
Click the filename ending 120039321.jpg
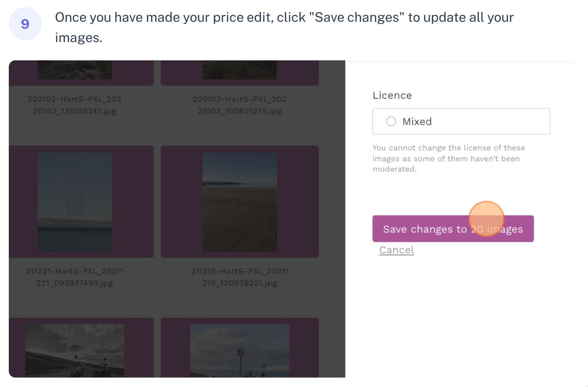(240, 277)
